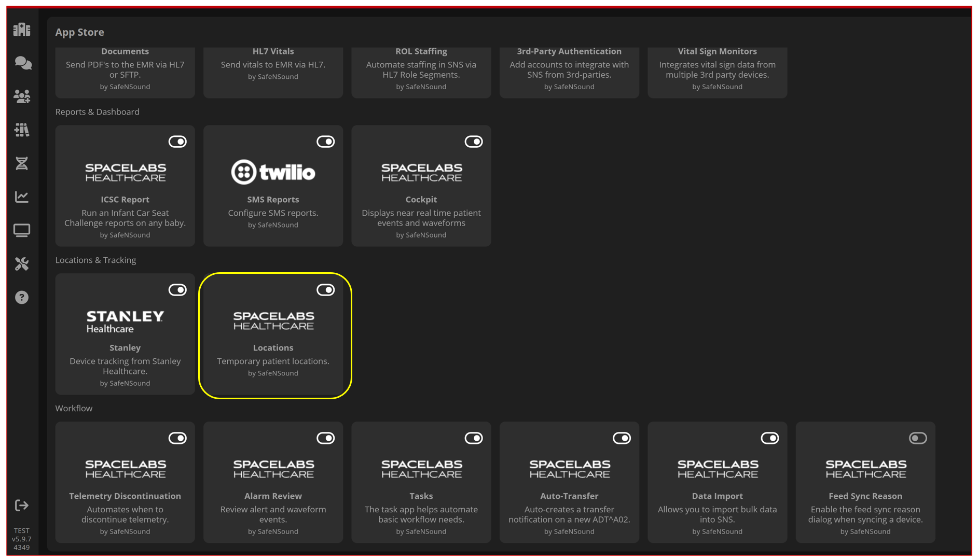Open the hourglass sidebar icon
Viewport: 978px width, 560px height.
[x=22, y=163]
